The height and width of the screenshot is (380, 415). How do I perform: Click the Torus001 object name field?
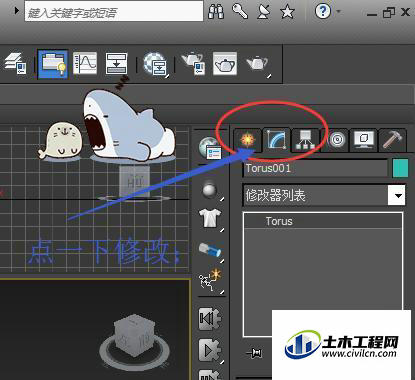tap(315, 168)
